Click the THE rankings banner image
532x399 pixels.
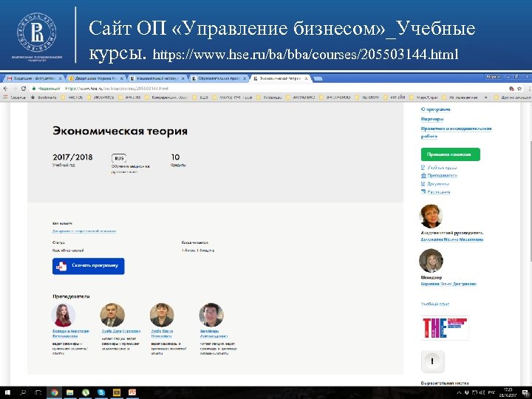(445, 328)
